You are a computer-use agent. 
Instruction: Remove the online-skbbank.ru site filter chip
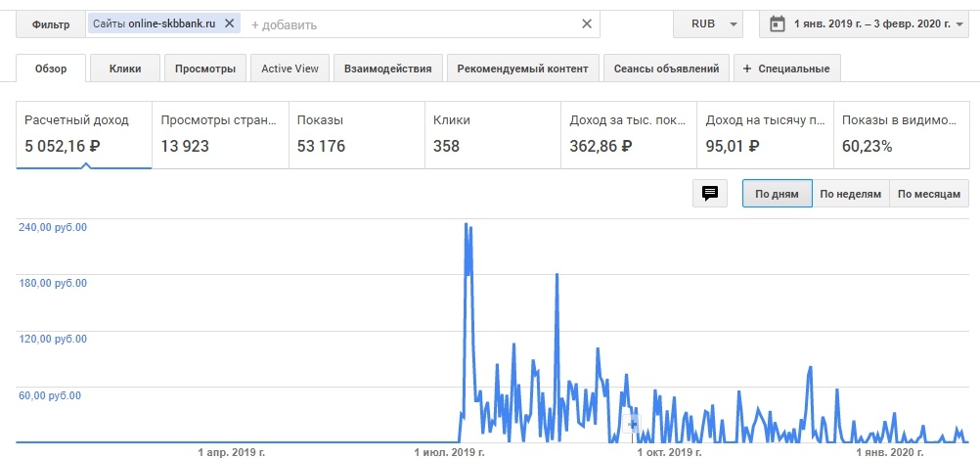pos(230,23)
